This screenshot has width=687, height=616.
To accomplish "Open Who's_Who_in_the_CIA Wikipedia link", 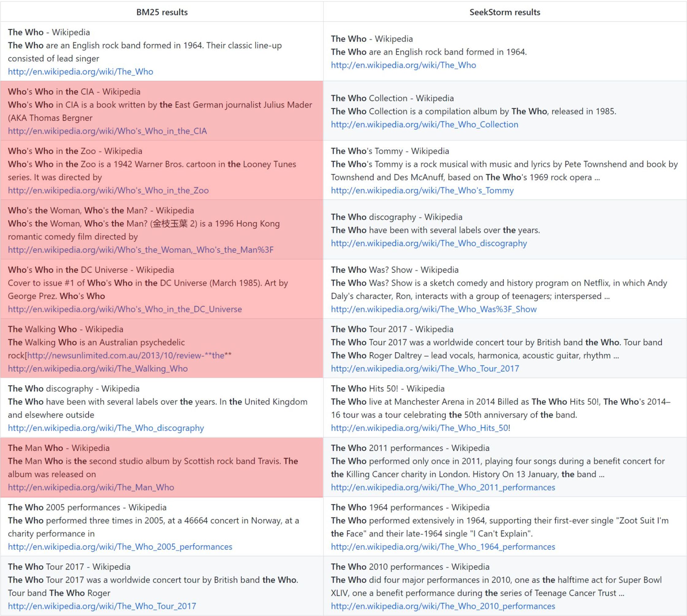I will click(x=107, y=131).
